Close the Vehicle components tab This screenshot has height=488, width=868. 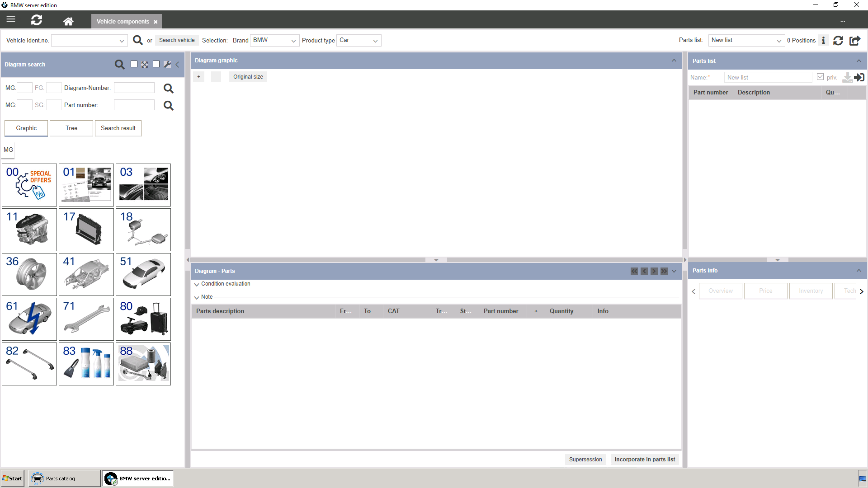(x=156, y=22)
